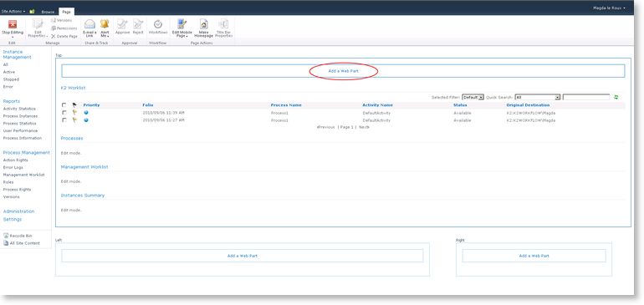This screenshot has height=305, width=644.
Task: Open Error Logs in sidebar
Action: click(13, 167)
